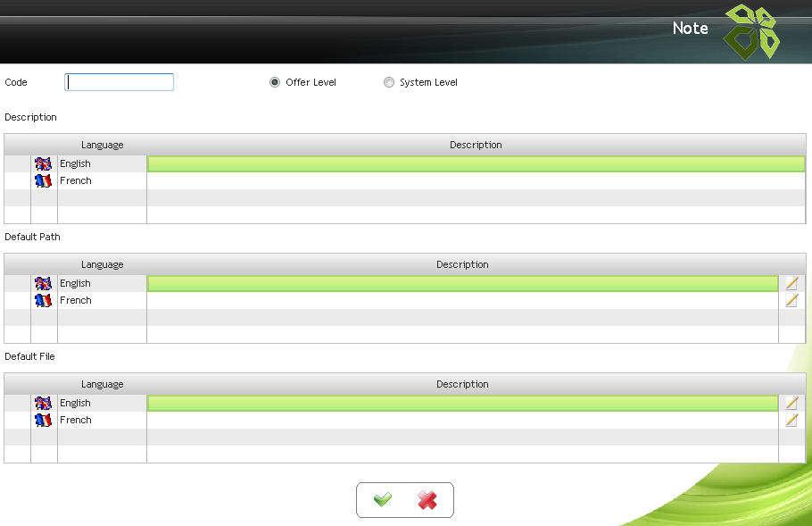This screenshot has height=526, width=812.
Task: Click pencil edit icon for French Default Path
Action: 791,300
